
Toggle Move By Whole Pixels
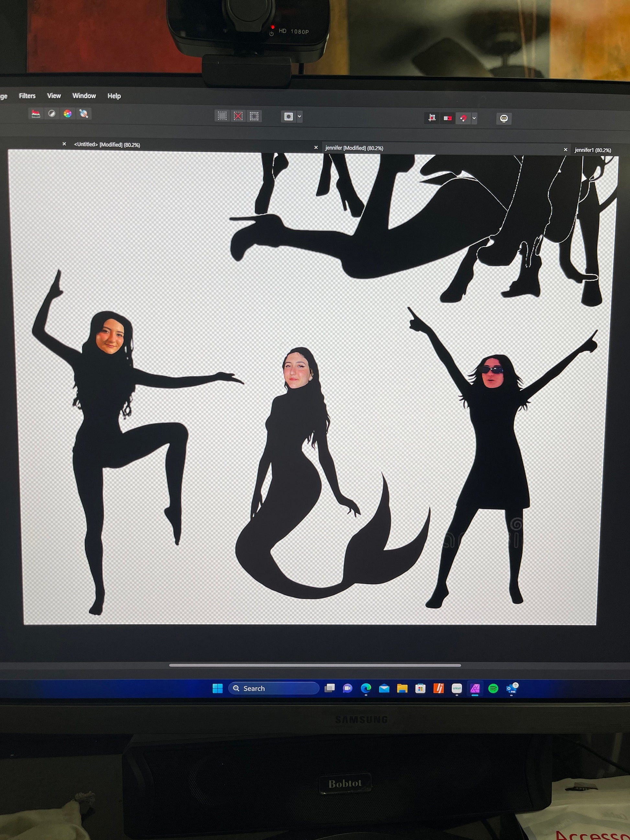click(447, 118)
